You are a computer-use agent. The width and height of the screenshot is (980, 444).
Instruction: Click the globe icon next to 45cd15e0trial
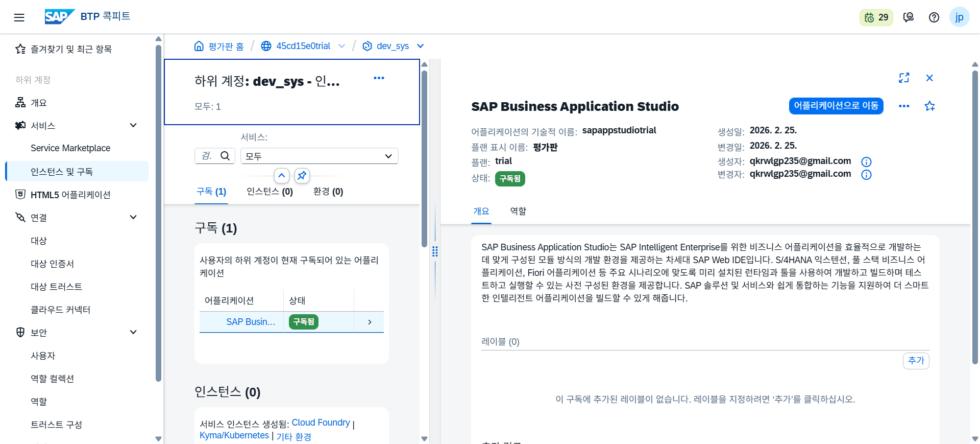click(266, 46)
